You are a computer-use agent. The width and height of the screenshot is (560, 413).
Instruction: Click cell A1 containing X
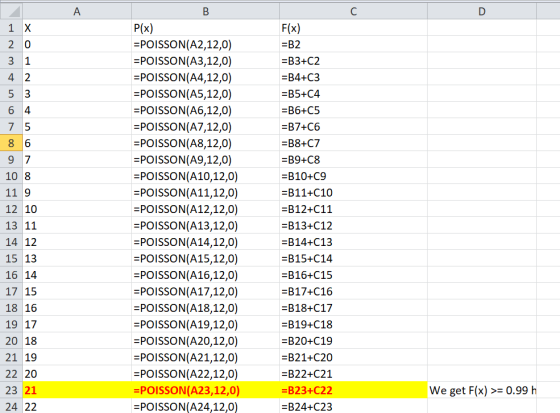click(x=77, y=28)
